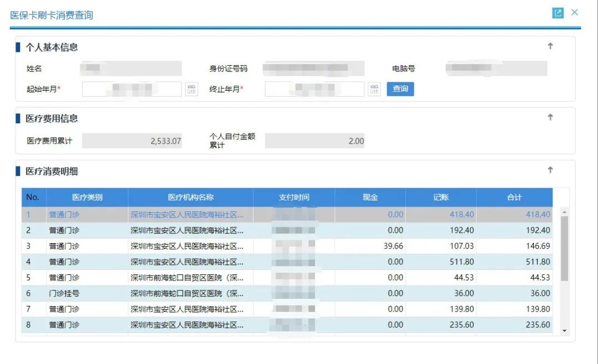Image resolution: width=598 pixels, height=364 pixels.
Task: Collapse the 个人基本信息 section
Action: coord(550,46)
